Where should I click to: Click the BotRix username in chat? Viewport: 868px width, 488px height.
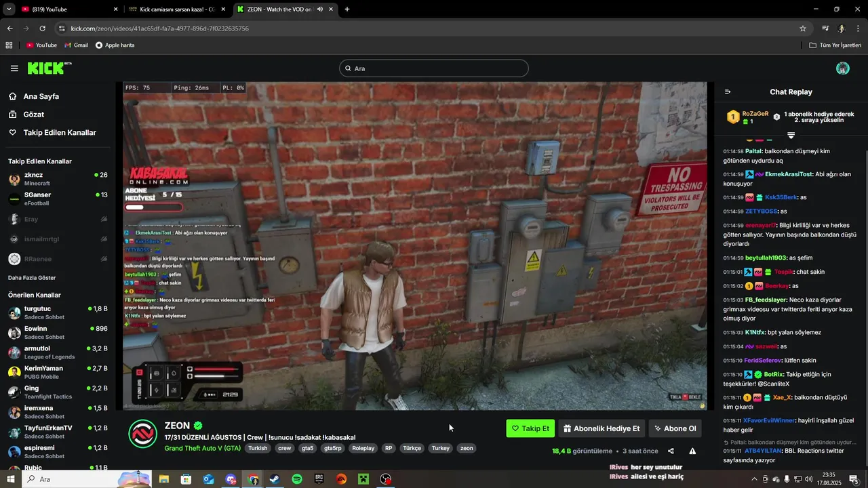click(774, 374)
